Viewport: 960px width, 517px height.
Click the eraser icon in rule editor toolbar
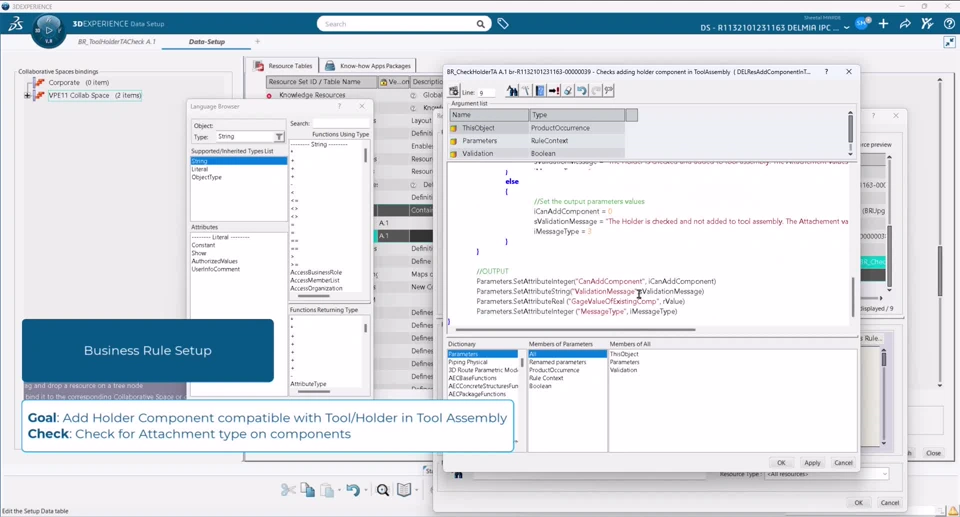567,91
